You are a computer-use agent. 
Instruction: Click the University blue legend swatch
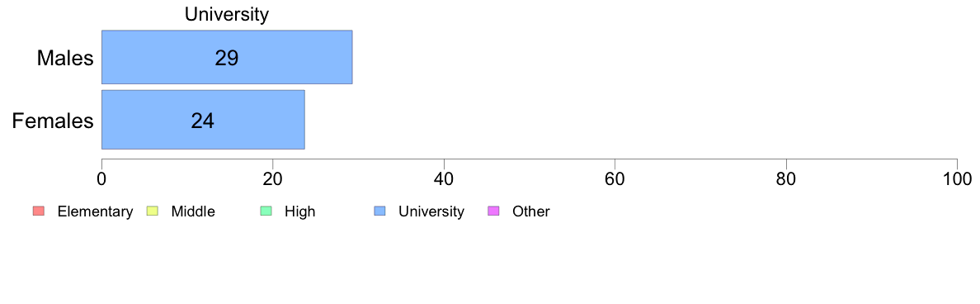[378, 211]
